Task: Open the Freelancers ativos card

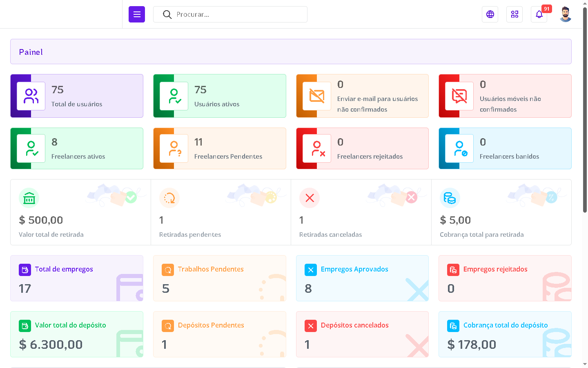Action: (x=77, y=148)
